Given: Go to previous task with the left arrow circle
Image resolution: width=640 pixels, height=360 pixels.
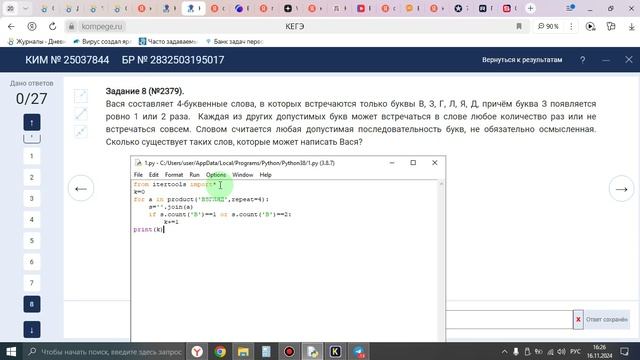Looking at the screenshot, I should [81, 189].
